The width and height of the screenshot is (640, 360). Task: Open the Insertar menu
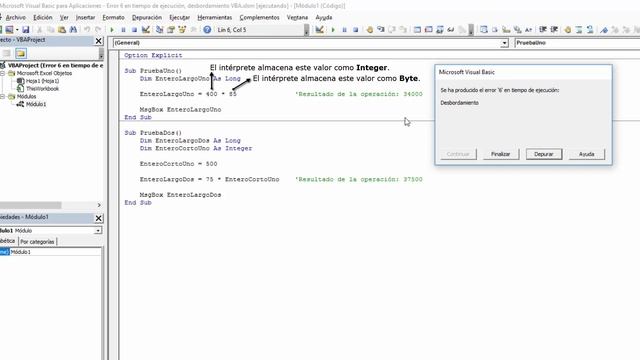(85, 18)
